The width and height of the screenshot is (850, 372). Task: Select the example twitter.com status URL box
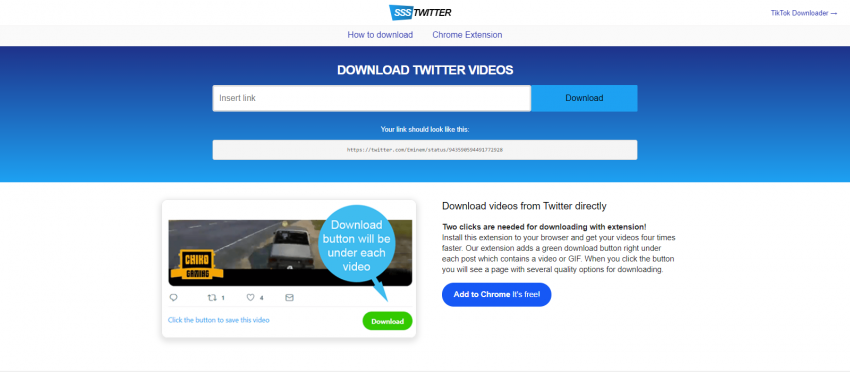424,150
